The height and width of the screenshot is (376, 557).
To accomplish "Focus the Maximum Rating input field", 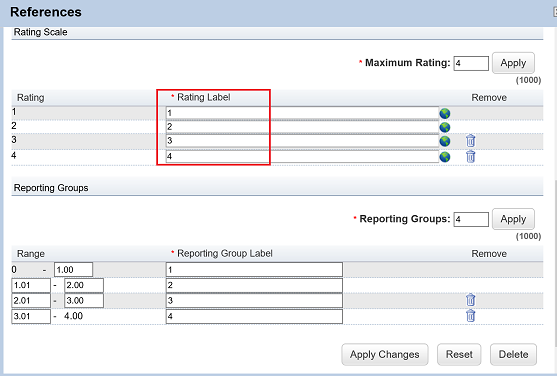I will pos(471,63).
